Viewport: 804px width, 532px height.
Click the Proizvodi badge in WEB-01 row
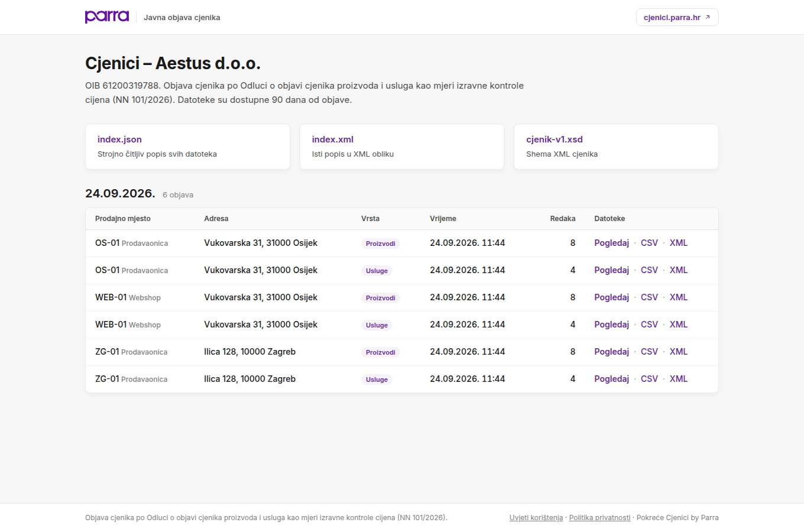(x=381, y=298)
